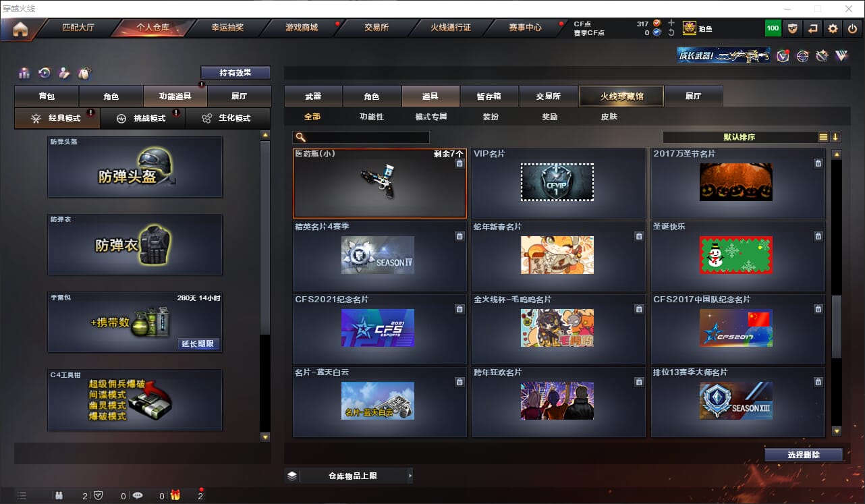Select the VIP名片 card

(559, 183)
